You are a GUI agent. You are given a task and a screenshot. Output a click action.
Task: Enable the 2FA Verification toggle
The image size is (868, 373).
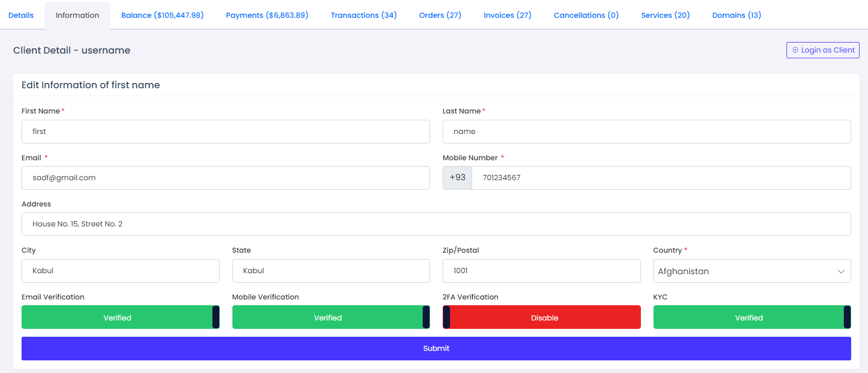point(542,317)
